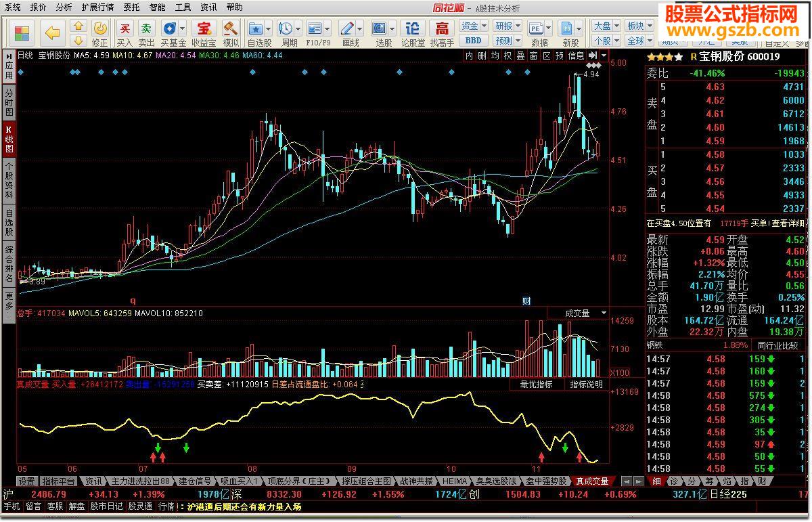
Task: Click the 同行业比较 button
Action: [x=778, y=345]
